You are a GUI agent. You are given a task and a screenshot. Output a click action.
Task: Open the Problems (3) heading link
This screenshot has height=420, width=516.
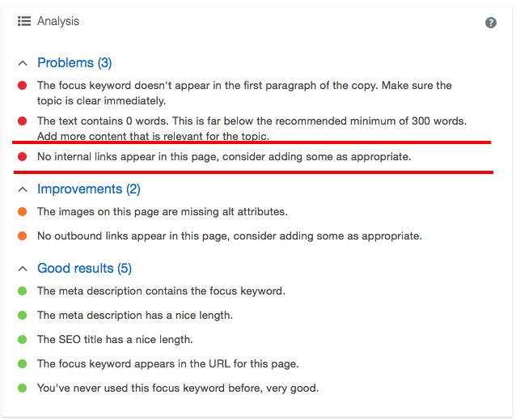tap(74, 63)
